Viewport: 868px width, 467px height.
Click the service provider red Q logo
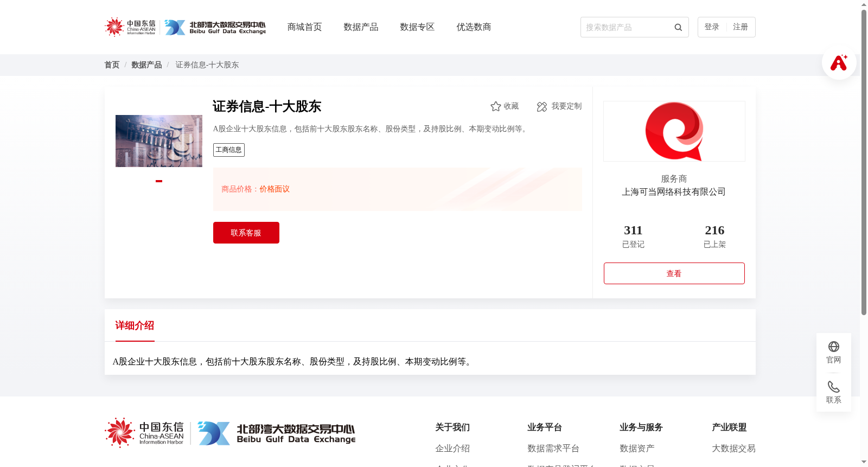click(x=674, y=131)
